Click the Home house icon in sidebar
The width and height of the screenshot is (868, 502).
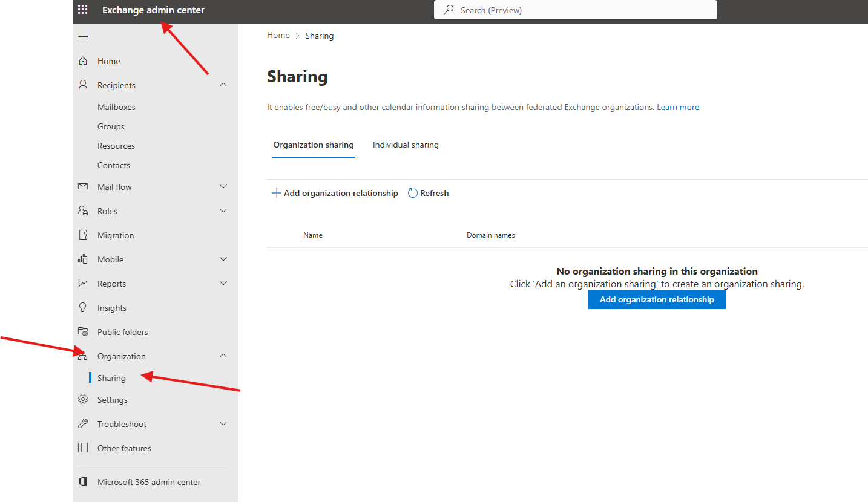tap(83, 61)
